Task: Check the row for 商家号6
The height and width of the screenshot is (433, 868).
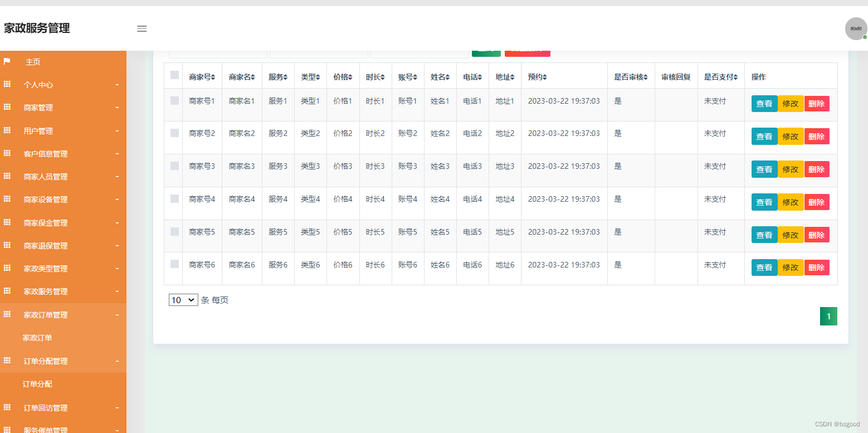Action: click(x=174, y=264)
